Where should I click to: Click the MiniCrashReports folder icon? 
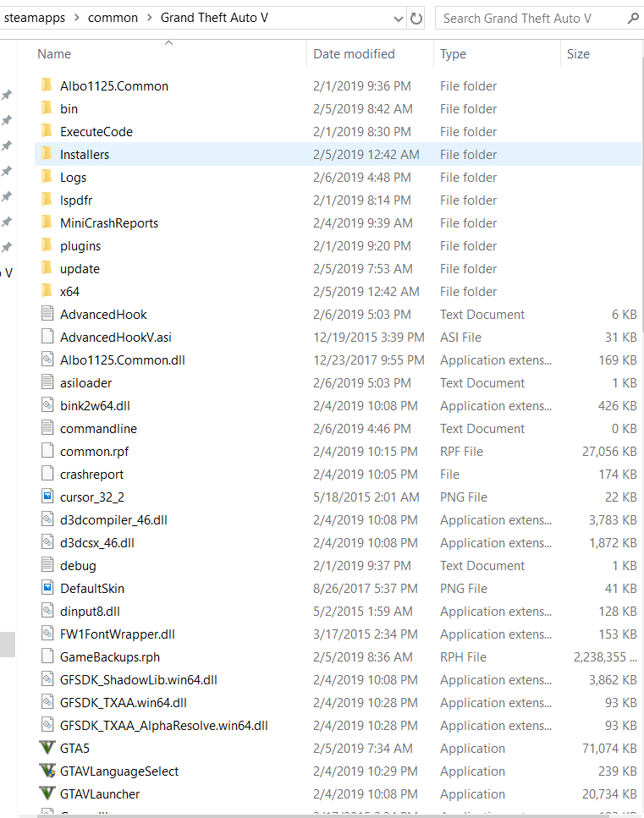(47, 222)
